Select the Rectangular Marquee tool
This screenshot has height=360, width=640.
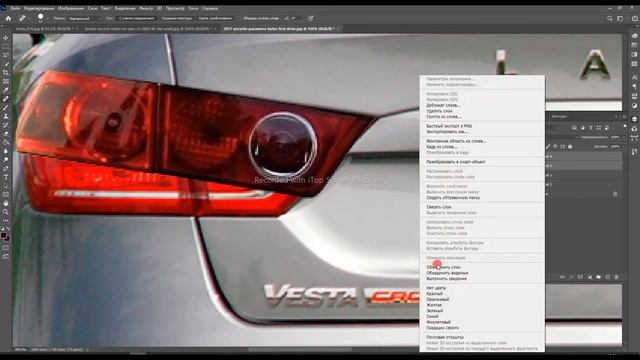coord(6,47)
